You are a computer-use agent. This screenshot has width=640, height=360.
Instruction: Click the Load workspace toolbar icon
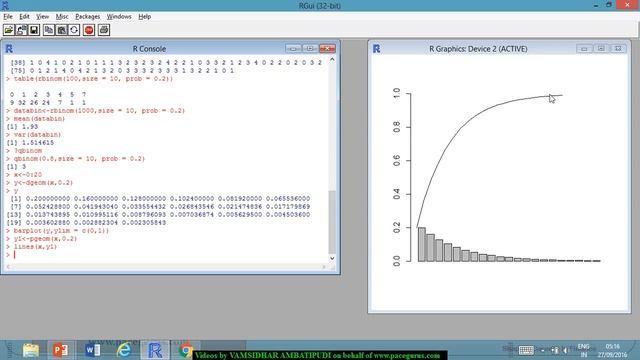tap(22, 30)
